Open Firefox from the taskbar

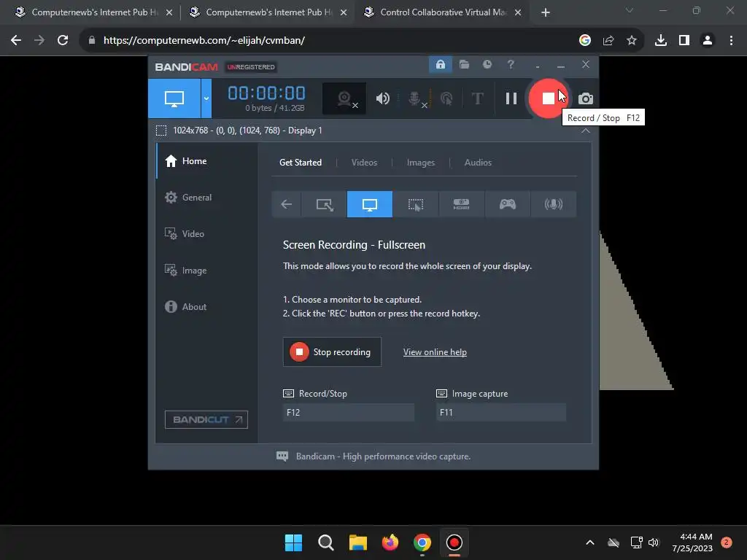(x=390, y=542)
